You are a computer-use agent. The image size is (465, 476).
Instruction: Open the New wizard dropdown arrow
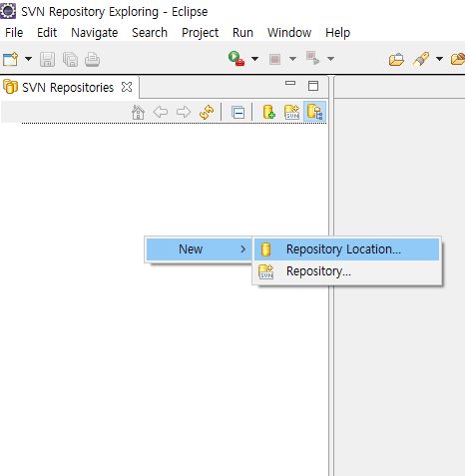tap(28, 59)
